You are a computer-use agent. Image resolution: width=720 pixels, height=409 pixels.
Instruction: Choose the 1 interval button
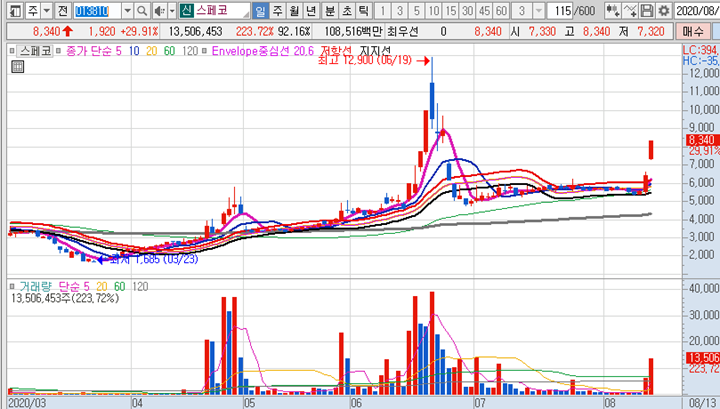coord(382,11)
